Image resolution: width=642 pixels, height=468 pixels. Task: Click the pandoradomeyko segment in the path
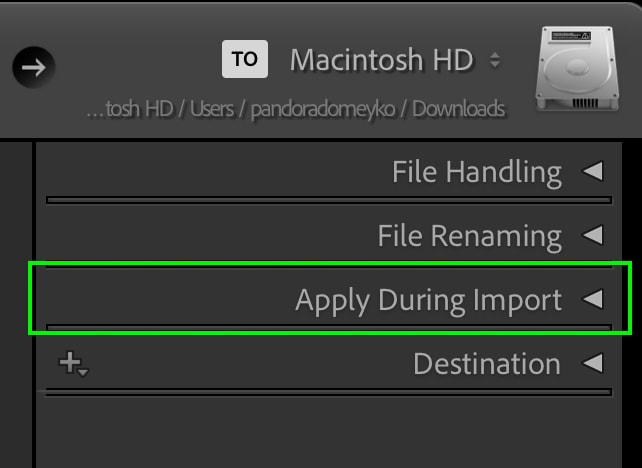click(323, 109)
